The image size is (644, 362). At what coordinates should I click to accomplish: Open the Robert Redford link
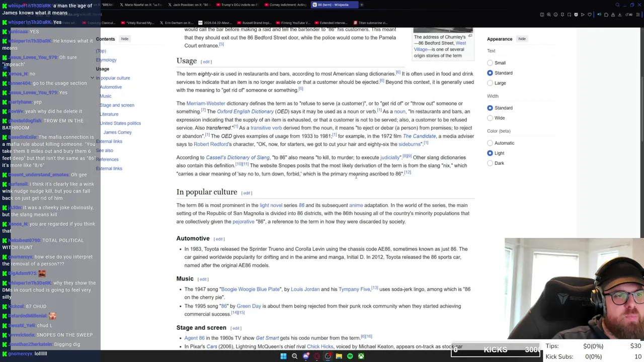211,144
